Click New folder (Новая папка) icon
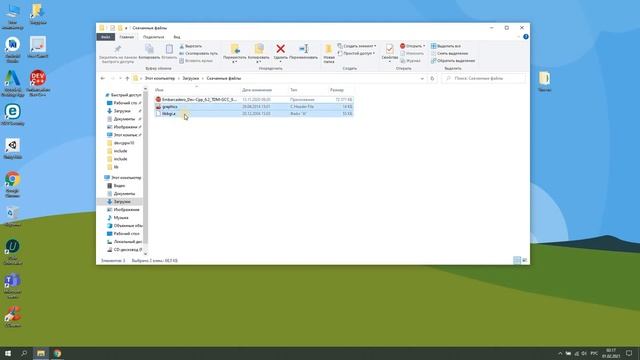640x360 pixels. click(329, 49)
